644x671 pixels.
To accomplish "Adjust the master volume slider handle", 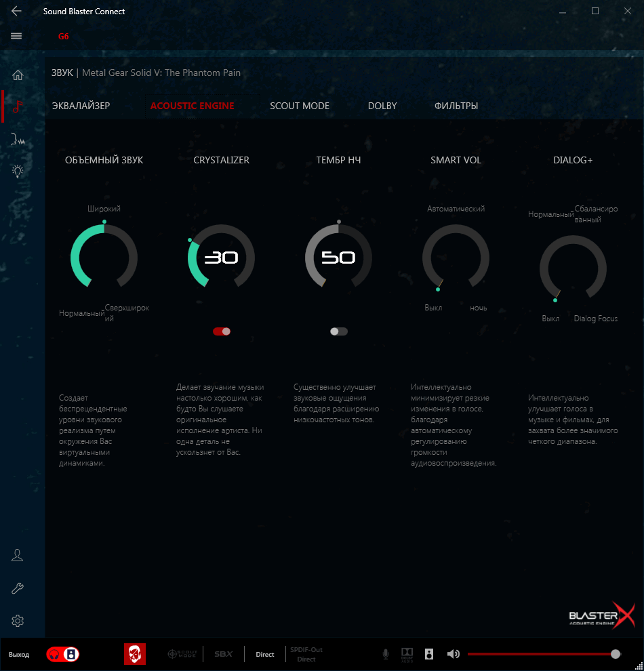I will (616, 654).
